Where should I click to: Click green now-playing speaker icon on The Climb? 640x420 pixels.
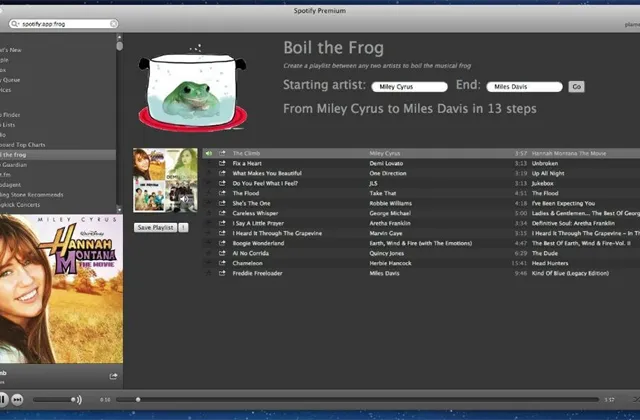(209, 153)
